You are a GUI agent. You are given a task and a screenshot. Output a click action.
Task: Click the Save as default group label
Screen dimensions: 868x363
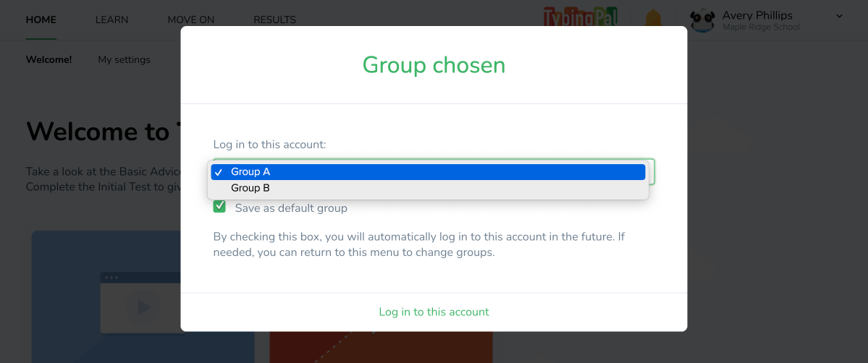[291, 208]
